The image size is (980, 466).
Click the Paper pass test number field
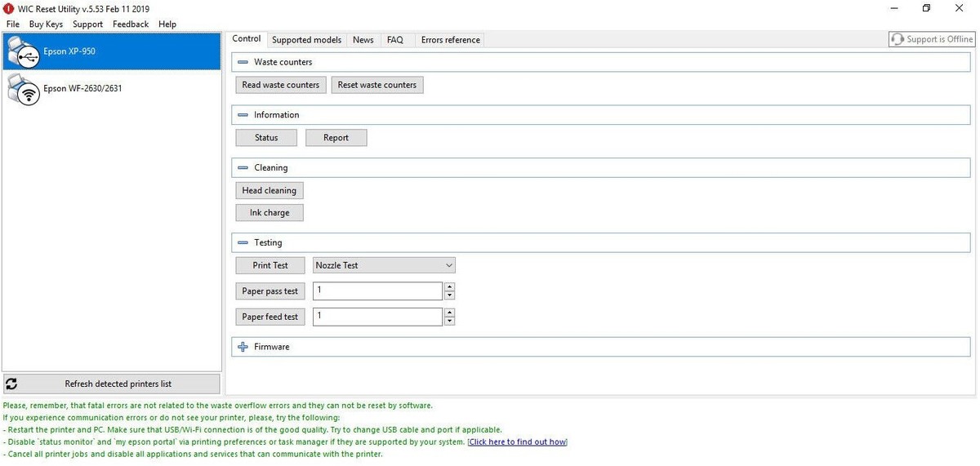pyautogui.click(x=377, y=291)
